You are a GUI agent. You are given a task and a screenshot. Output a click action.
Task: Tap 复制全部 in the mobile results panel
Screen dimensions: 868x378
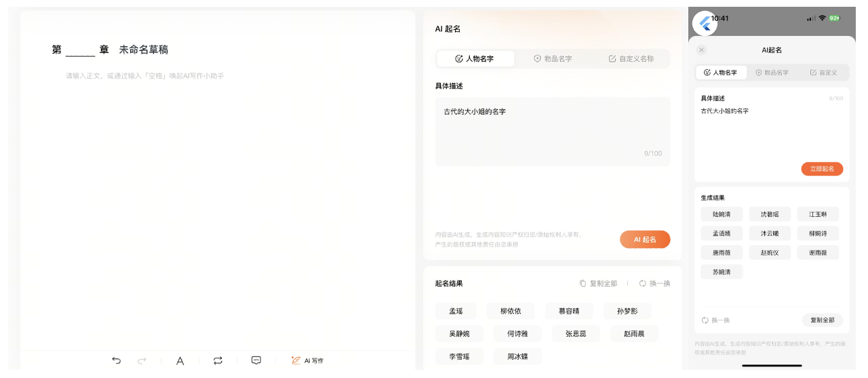pyautogui.click(x=822, y=320)
